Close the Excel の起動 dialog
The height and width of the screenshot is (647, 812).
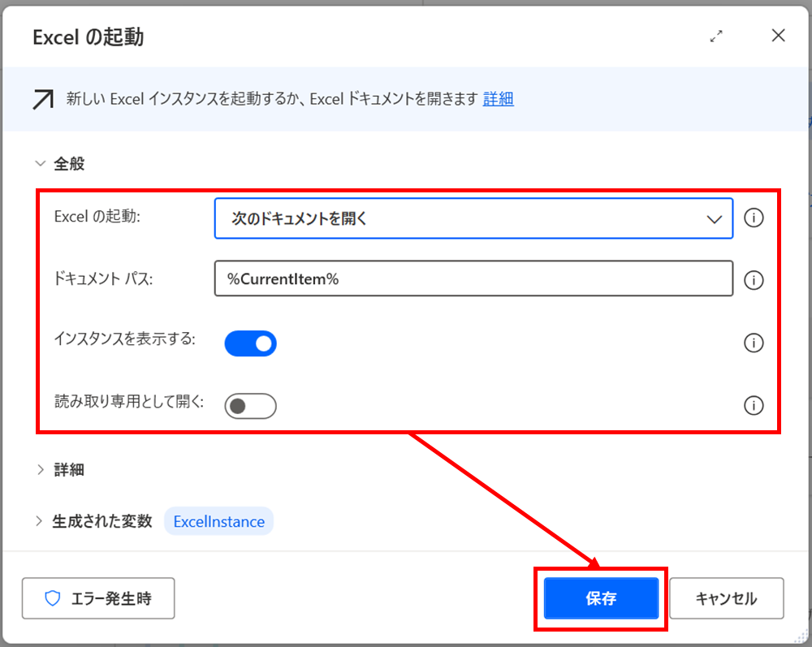coord(779,36)
